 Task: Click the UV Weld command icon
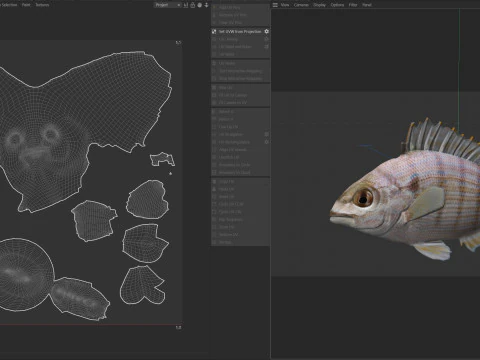tap(214, 54)
